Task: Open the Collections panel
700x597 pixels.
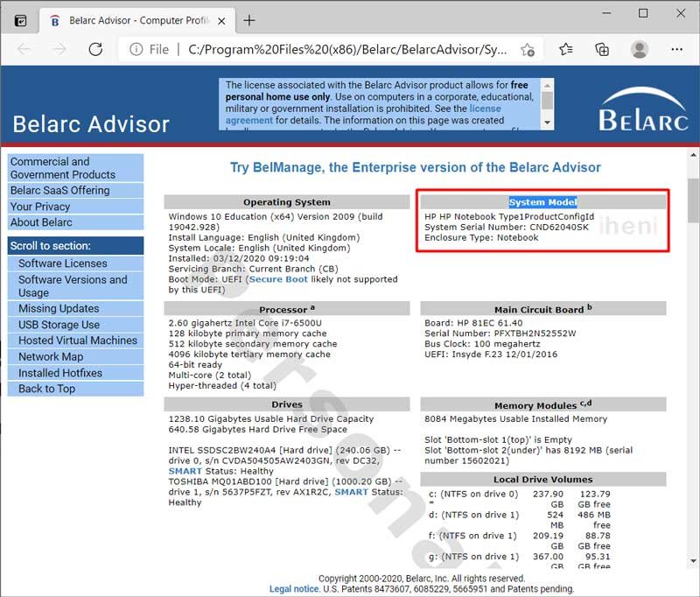Action: (602, 49)
